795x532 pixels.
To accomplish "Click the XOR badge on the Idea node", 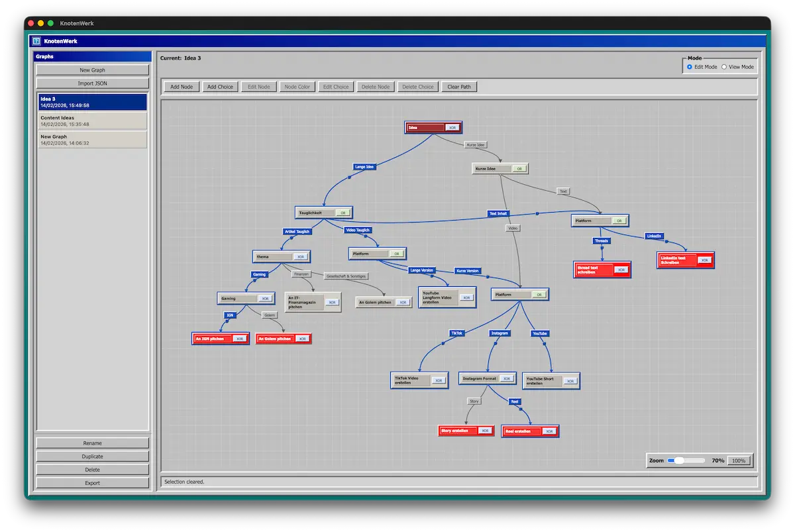I will tap(452, 127).
